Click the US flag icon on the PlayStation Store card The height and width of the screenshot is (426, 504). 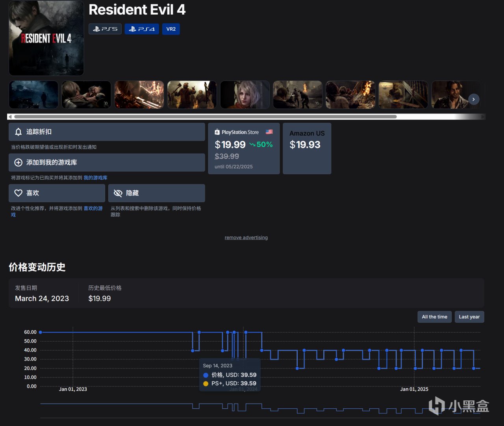coord(269,132)
